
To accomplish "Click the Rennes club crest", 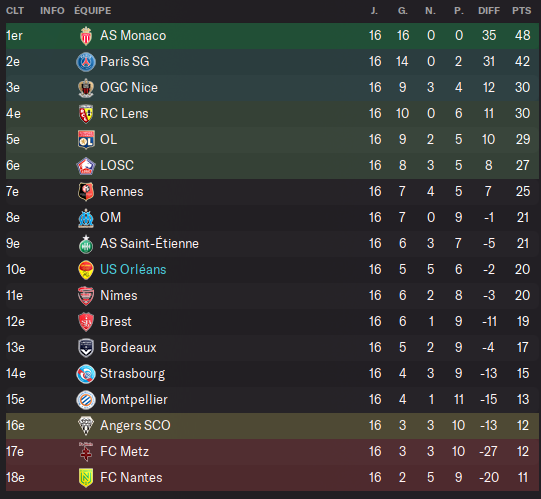I will pyautogui.click(x=86, y=192).
